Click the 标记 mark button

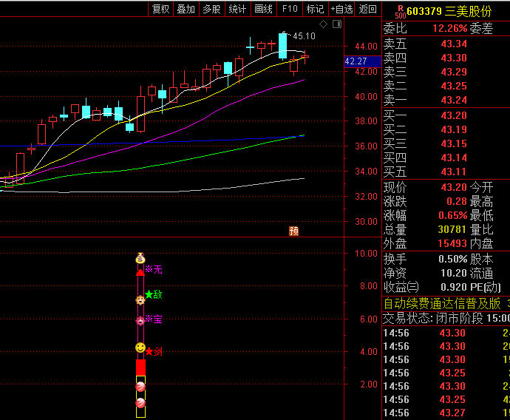[x=315, y=9]
